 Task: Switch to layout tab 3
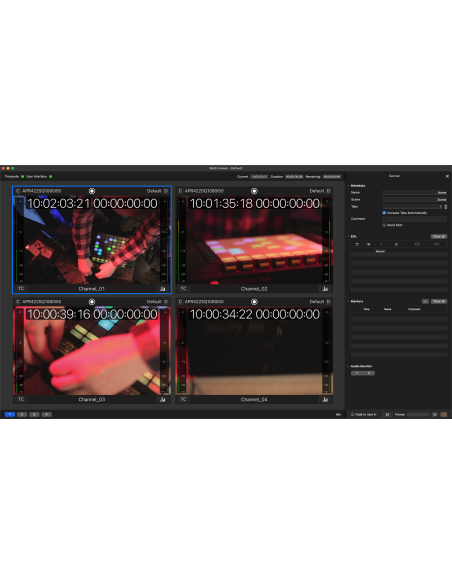[34, 415]
